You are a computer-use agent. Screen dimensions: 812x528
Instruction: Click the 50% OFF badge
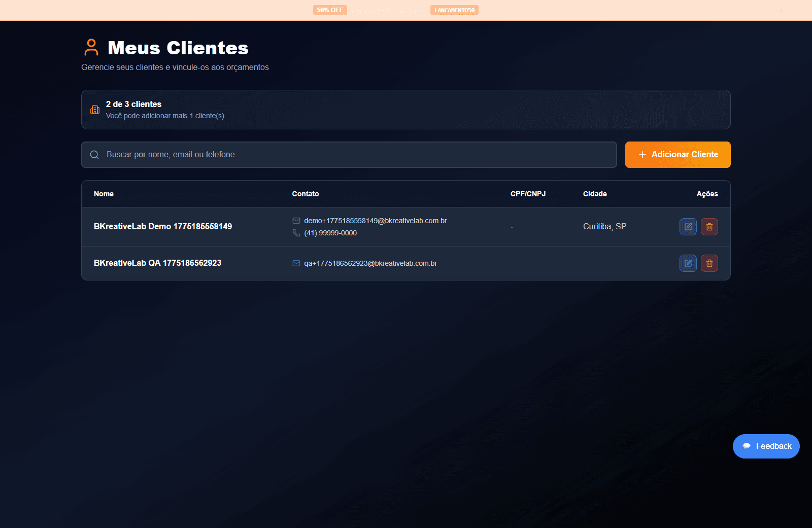pos(330,10)
